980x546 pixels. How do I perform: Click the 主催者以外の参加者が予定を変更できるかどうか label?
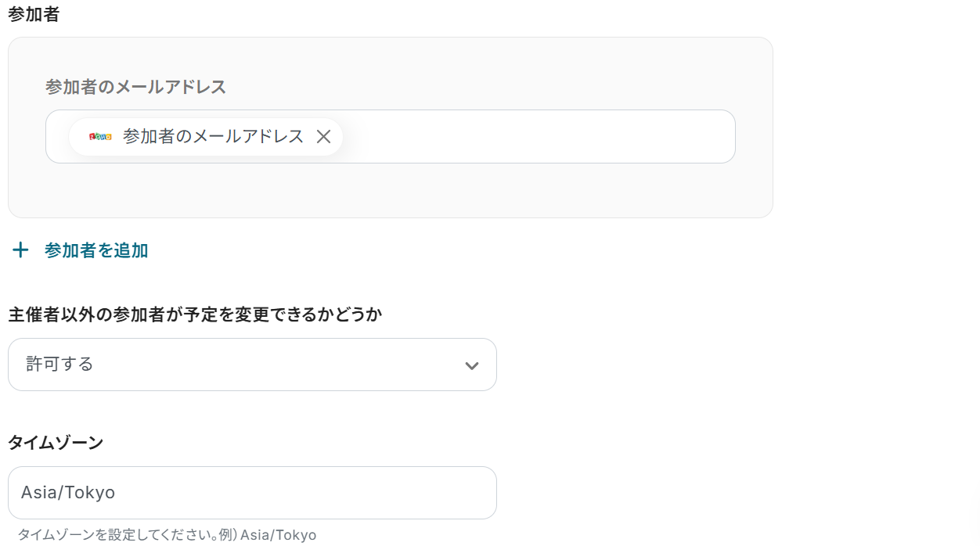click(x=195, y=314)
